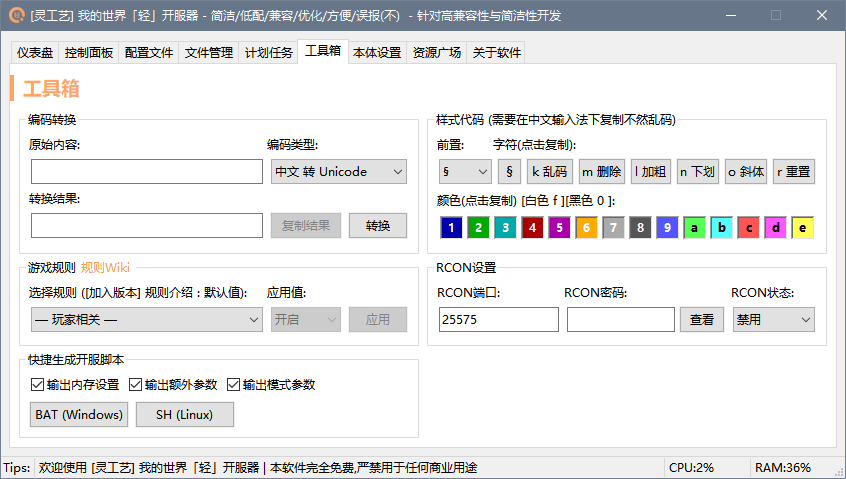Viewport: 846px width, 479px height.
Task: Switch to the 仪表盘 tab
Action: pos(35,52)
